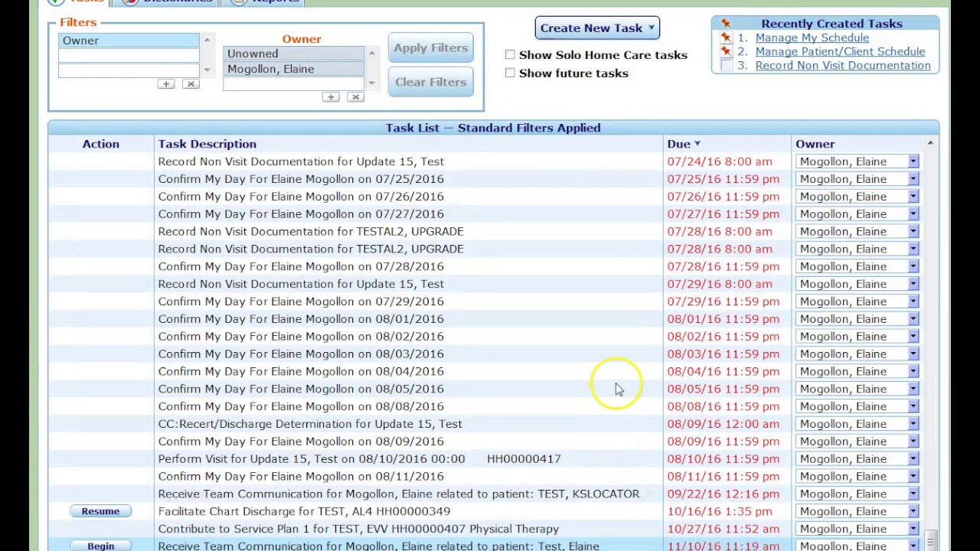This screenshot has height=551, width=980.
Task: Open the Record Non Visit Documentation link
Action: [843, 65]
